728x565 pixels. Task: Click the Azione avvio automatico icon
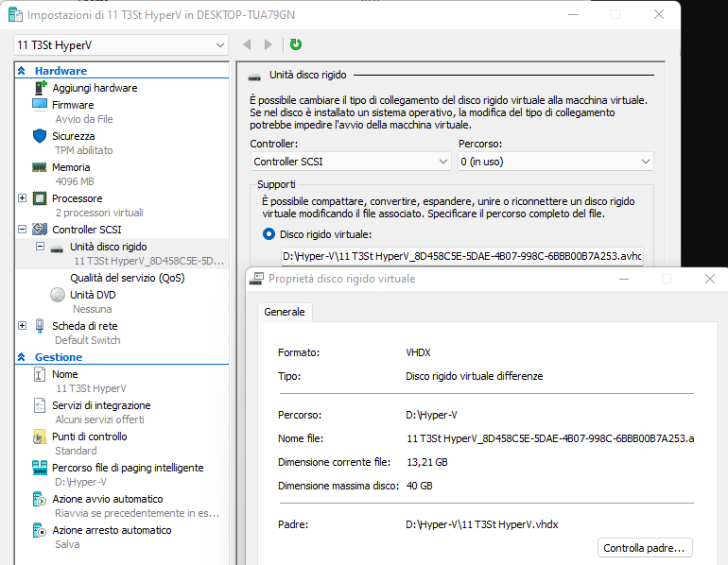pos(40,499)
